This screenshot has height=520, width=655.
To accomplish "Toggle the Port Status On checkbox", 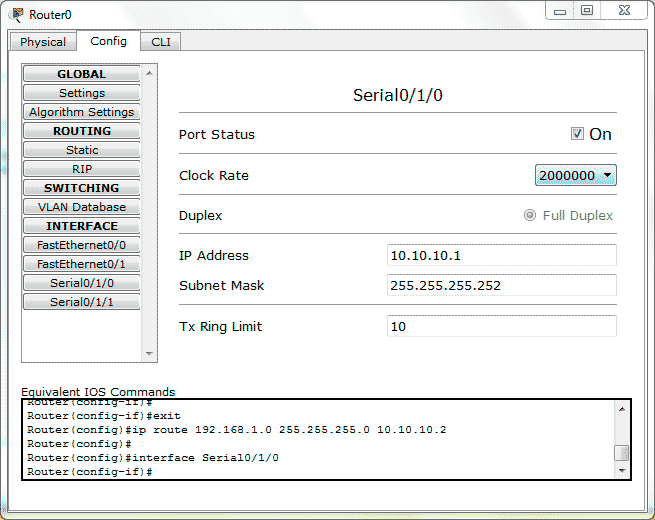I will tap(577, 134).
